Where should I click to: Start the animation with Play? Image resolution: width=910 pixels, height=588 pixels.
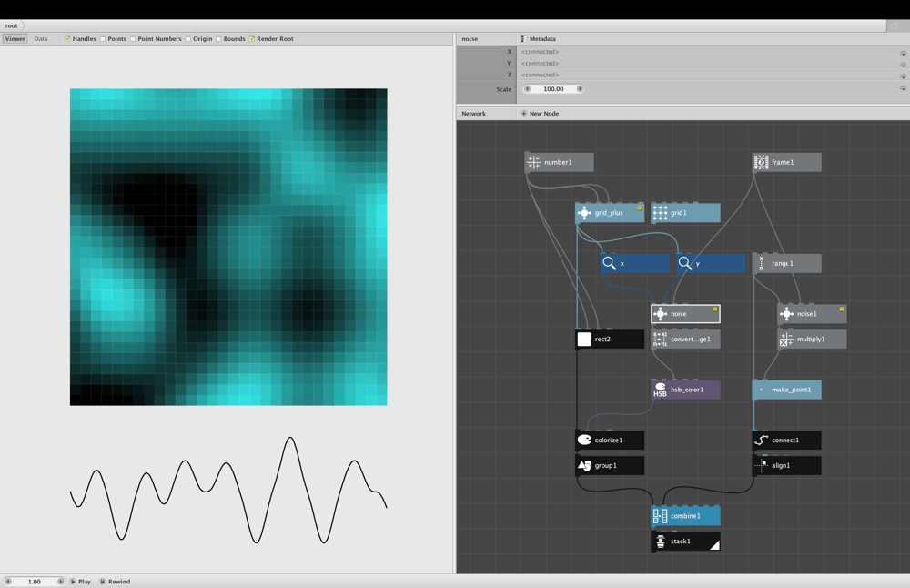pyautogui.click(x=80, y=581)
